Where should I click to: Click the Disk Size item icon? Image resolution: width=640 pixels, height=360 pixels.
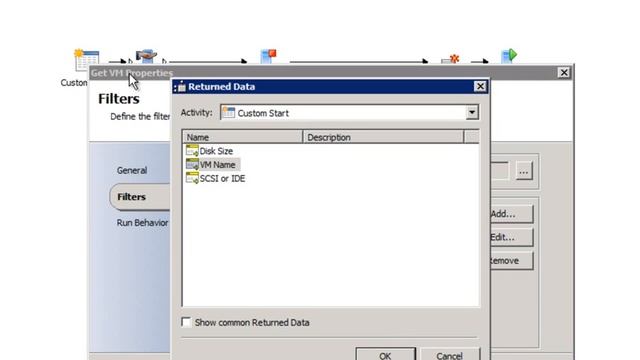pyautogui.click(x=192, y=151)
